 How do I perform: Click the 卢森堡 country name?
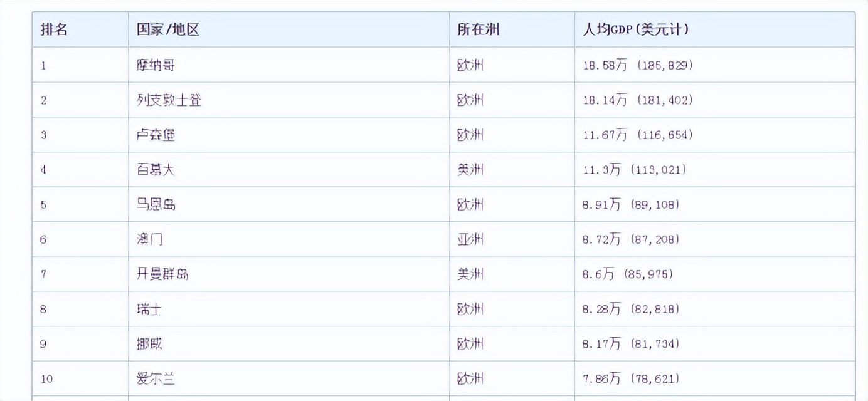156,135
